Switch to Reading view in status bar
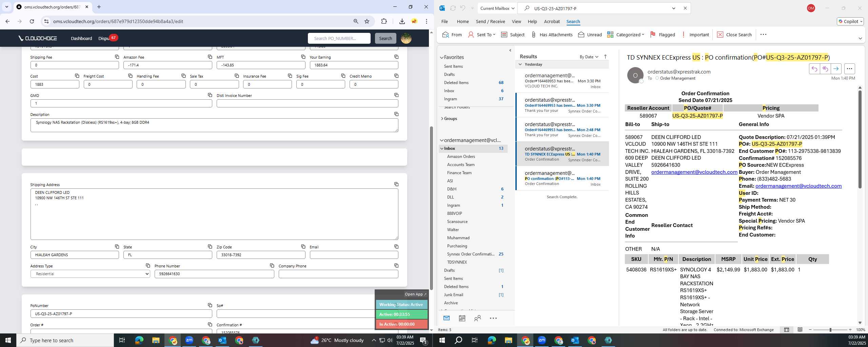Screen dimensions: 868x347 [800, 330]
